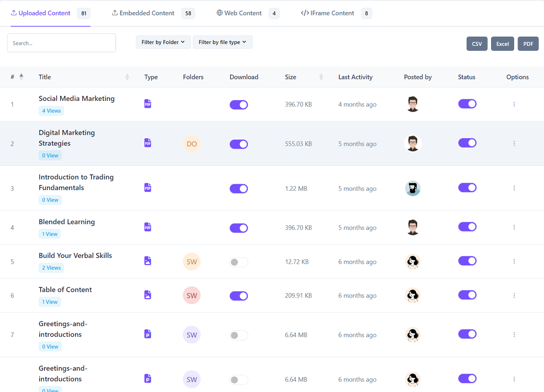Click the presentation file icon in row 7
Screen dimensions: 544x392
(148, 334)
